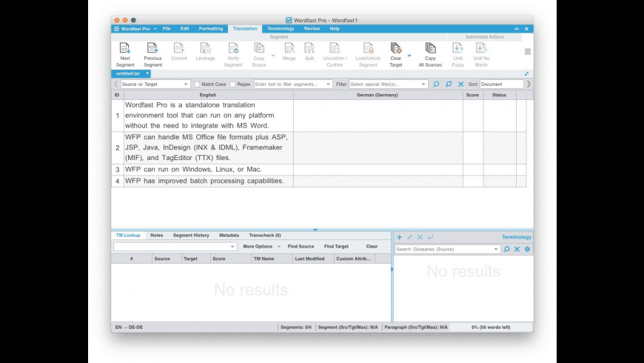Click the Commit icon

tap(178, 48)
